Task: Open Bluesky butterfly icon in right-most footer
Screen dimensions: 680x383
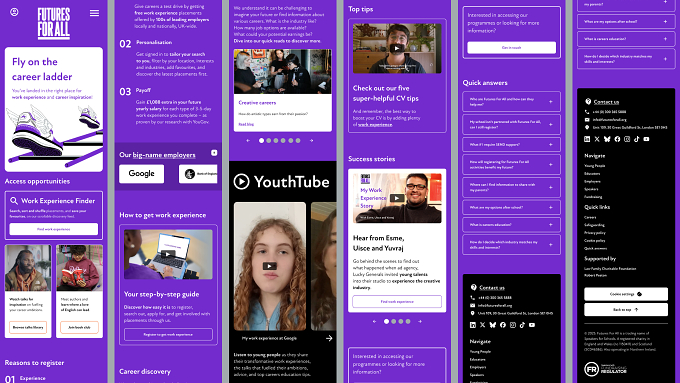Action: [x=607, y=139]
